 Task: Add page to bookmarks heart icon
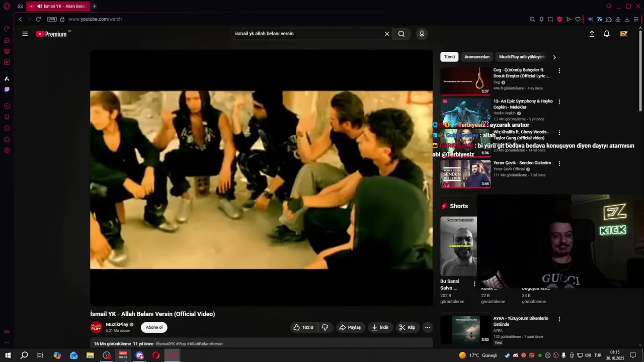click(578, 19)
